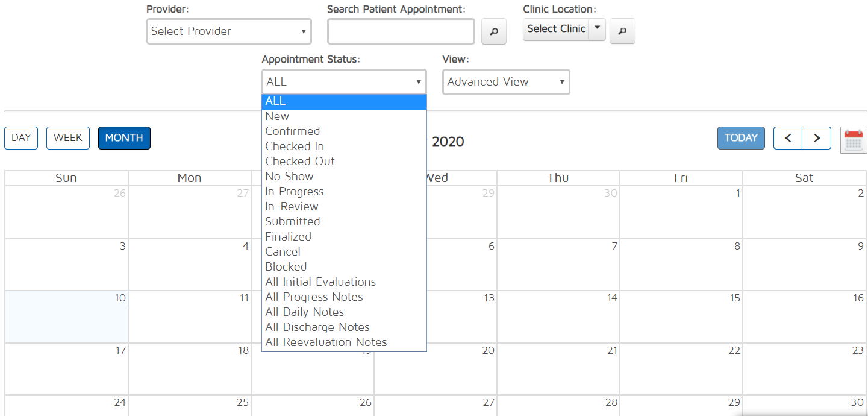
Task: Go to next month with right arrow
Action: (817, 138)
